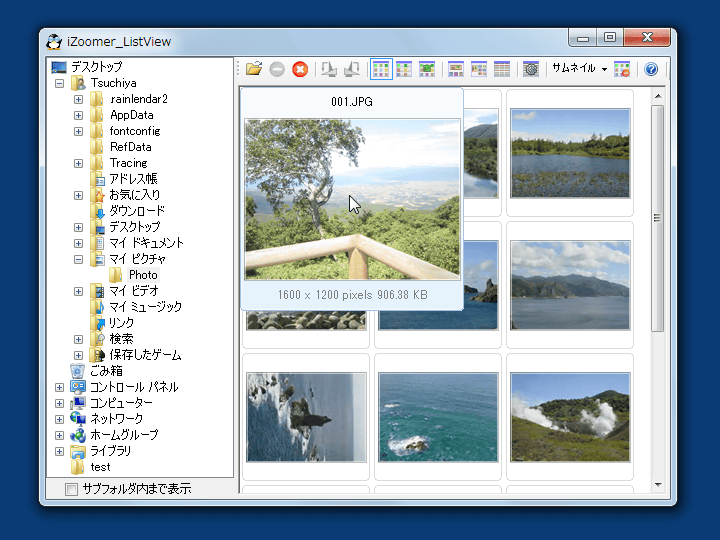
Task: Expand the AppData folder node
Action: click(x=79, y=115)
